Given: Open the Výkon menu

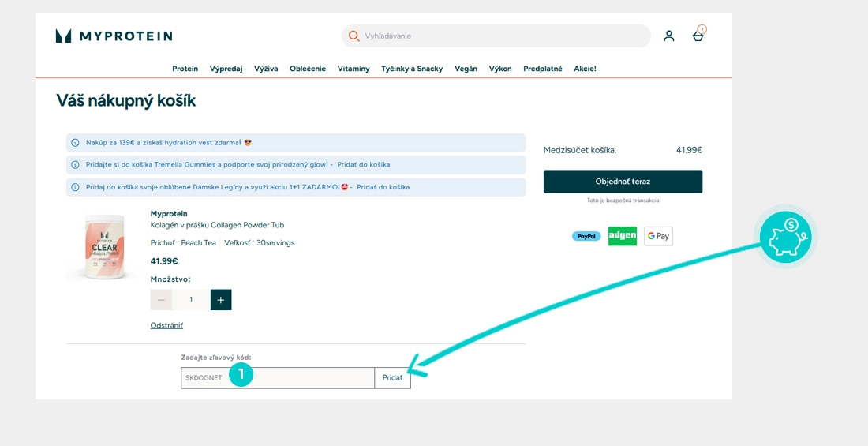Looking at the screenshot, I should (500, 69).
